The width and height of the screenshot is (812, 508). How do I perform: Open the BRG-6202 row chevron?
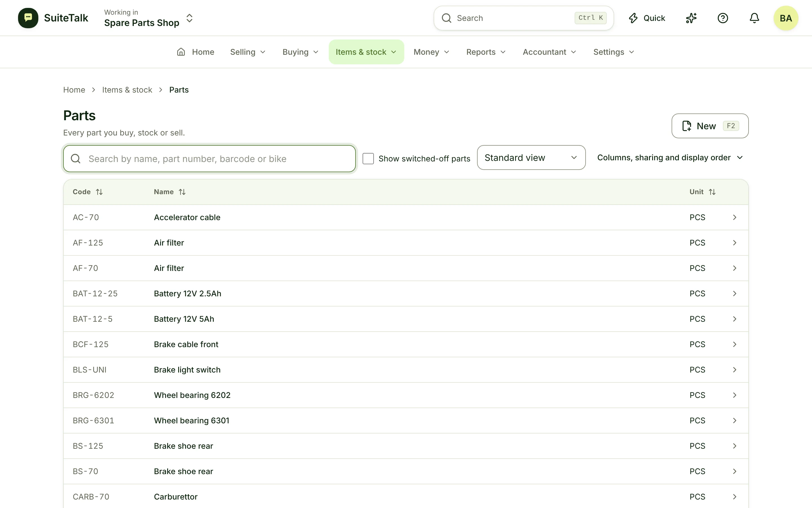click(x=734, y=395)
